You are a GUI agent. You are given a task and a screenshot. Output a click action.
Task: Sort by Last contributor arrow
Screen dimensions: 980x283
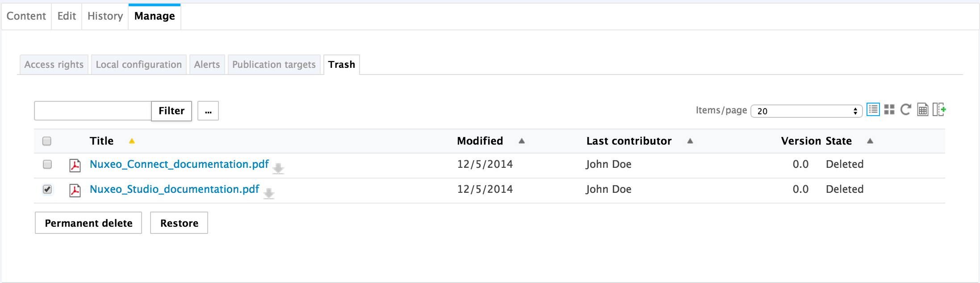point(690,141)
